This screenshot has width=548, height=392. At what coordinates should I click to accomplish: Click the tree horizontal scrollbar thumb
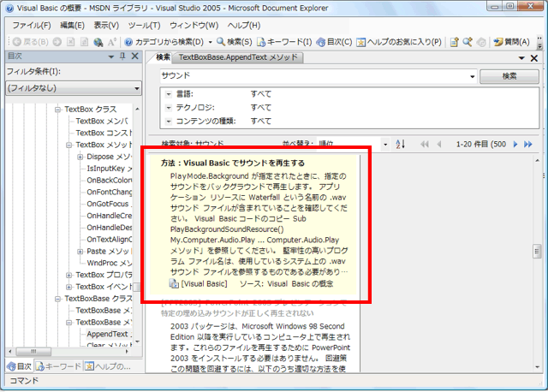click(x=33, y=352)
